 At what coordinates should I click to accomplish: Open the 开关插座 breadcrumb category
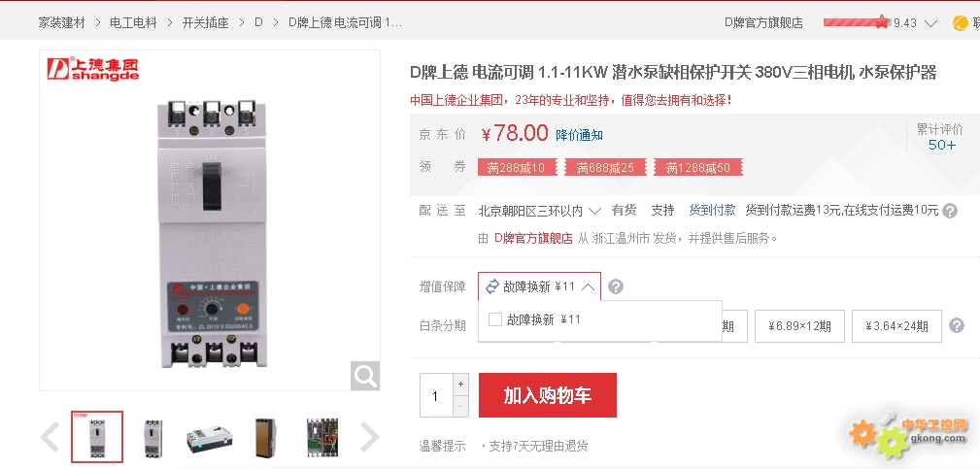pyautogui.click(x=206, y=23)
